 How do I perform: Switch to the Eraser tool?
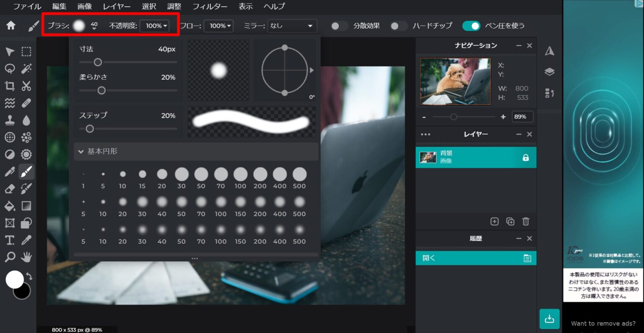point(10,188)
